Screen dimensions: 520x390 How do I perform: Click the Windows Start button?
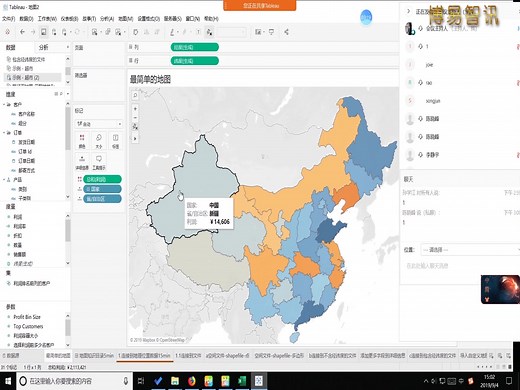pos(8,381)
